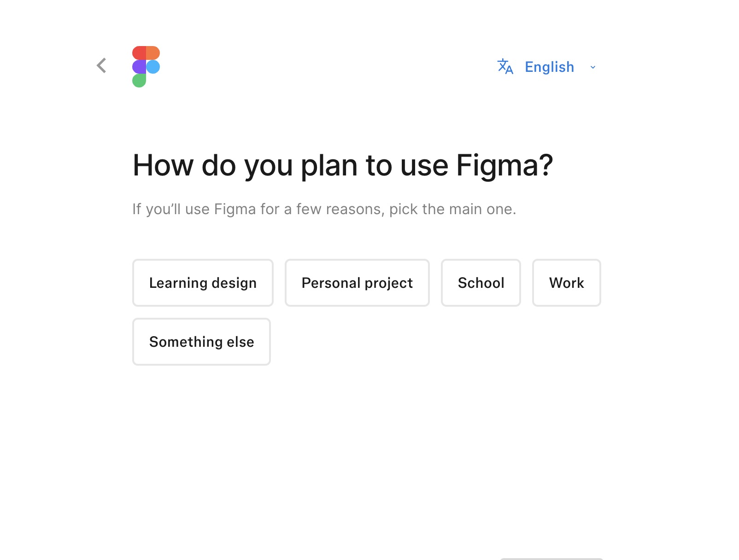Click the word "How" in the heading
The image size is (739, 560).
[163, 165]
